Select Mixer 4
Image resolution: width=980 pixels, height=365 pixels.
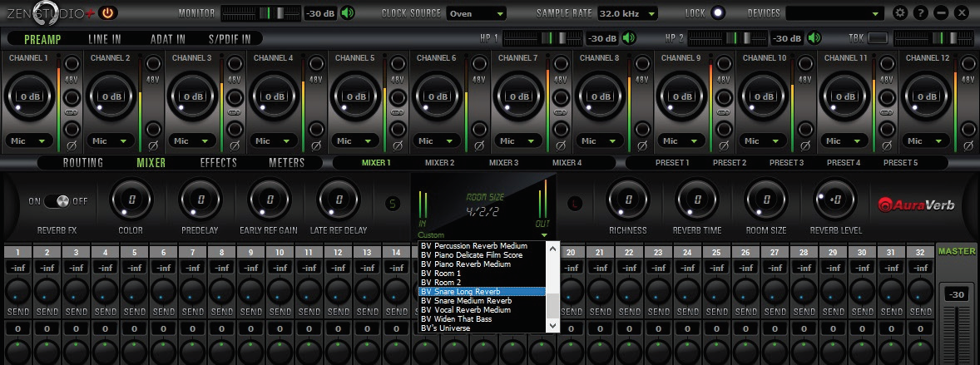click(x=567, y=163)
